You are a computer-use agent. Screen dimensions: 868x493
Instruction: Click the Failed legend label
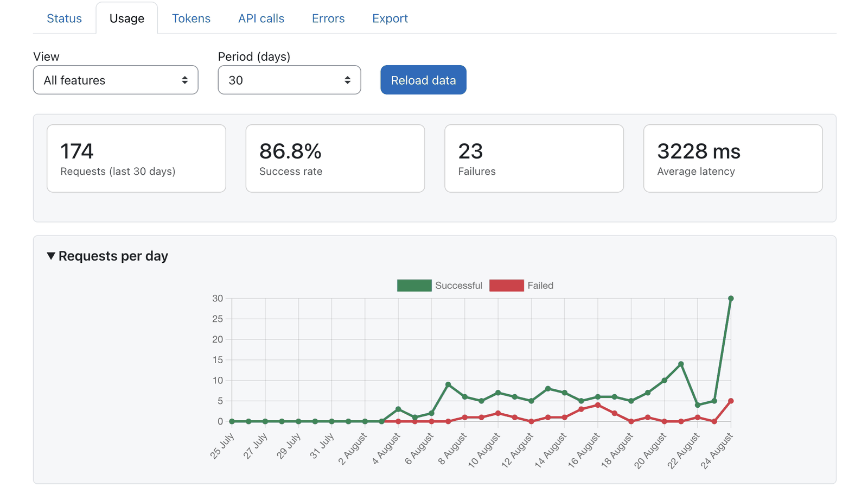(x=540, y=286)
